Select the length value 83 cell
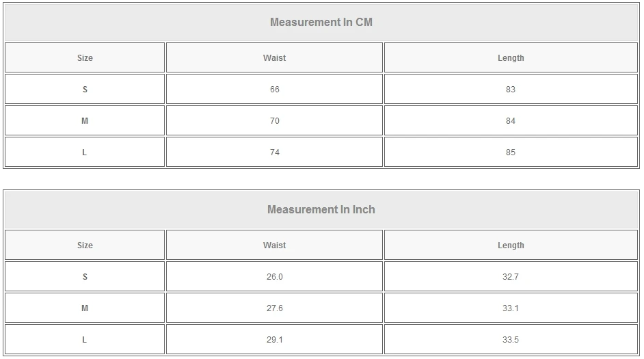 point(511,90)
